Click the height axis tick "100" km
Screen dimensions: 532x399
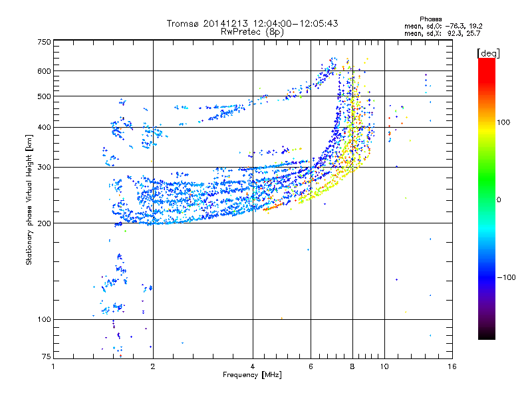tap(44, 319)
